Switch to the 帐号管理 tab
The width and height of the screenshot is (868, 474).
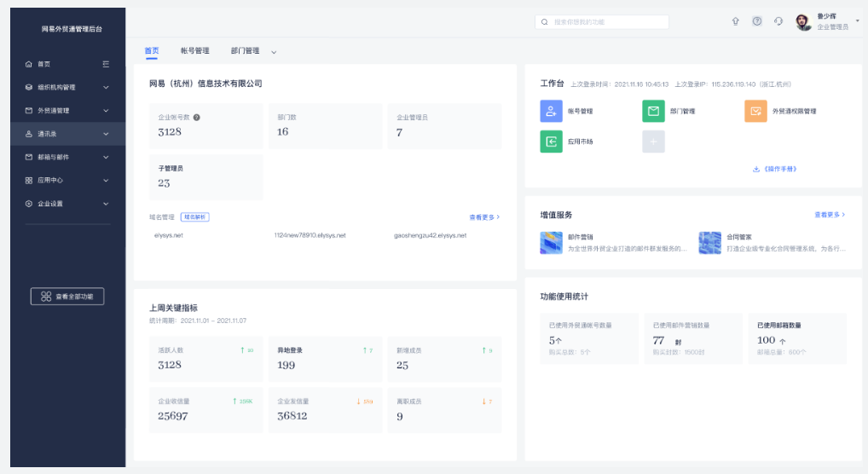tap(195, 51)
